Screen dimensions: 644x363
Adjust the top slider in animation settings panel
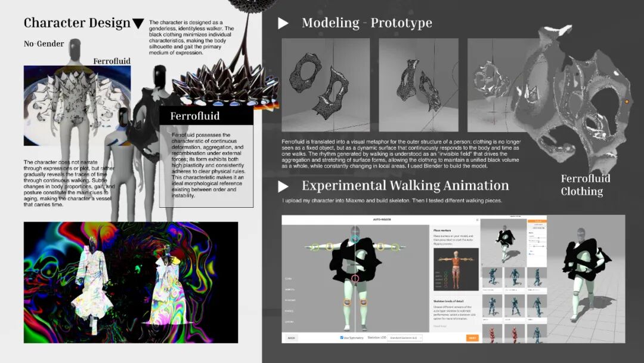pyautogui.click(x=537, y=238)
